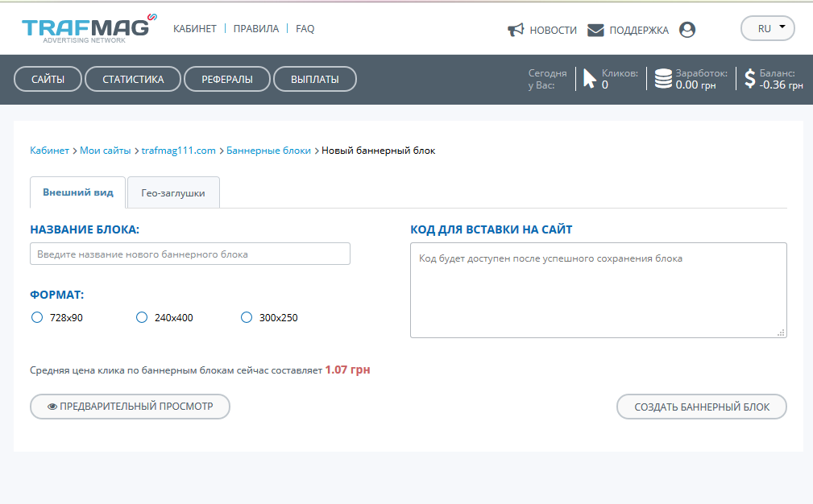Follow the Мои сайты breadcrumb link
Screen dimensions: 813x504
coord(106,151)
